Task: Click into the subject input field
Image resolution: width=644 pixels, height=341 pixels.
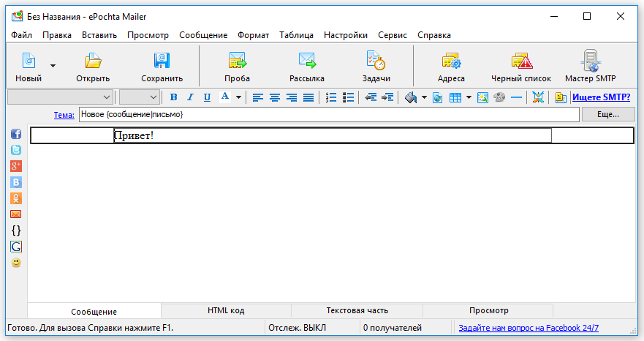Action: click(x=329, y=114)
